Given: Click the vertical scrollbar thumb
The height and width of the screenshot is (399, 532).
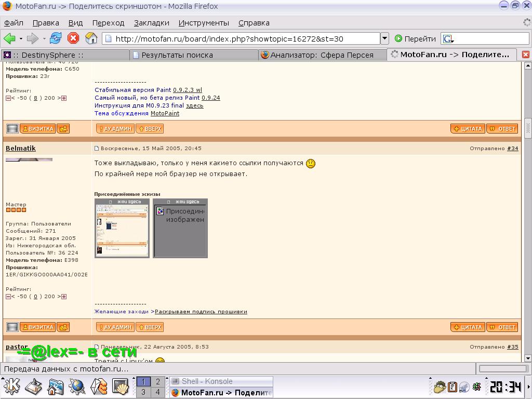Looking at the screenshot, I should [528, 128].
